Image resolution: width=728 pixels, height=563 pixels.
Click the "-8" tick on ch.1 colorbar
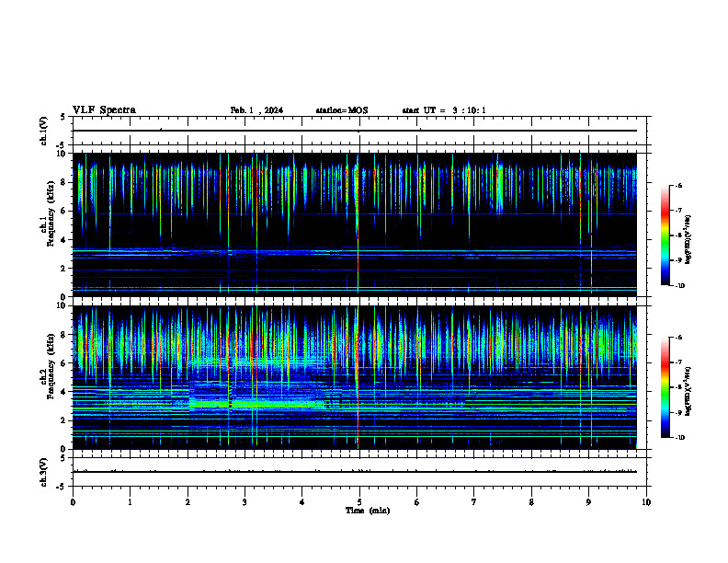tap(678, 236)
